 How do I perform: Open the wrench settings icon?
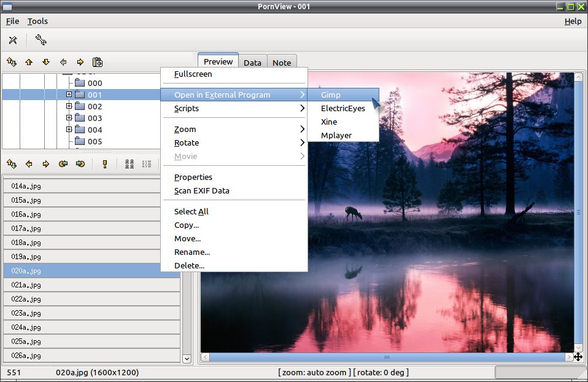41,40
